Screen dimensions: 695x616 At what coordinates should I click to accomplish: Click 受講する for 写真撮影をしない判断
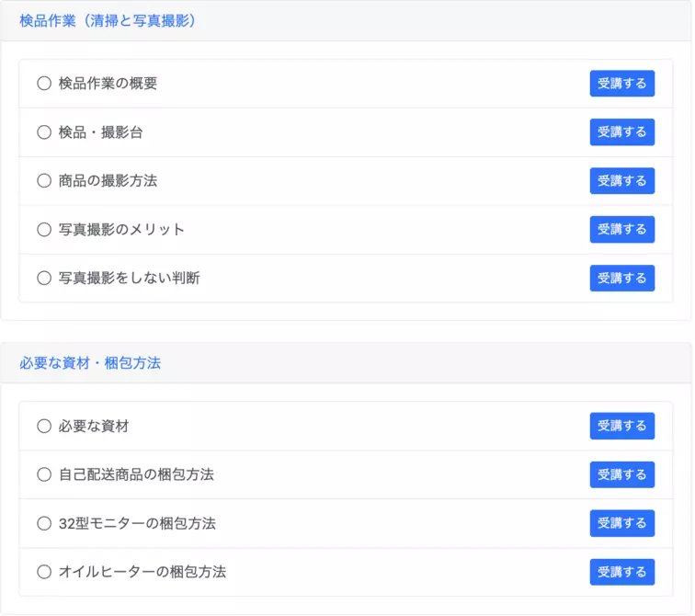(621, 279)
